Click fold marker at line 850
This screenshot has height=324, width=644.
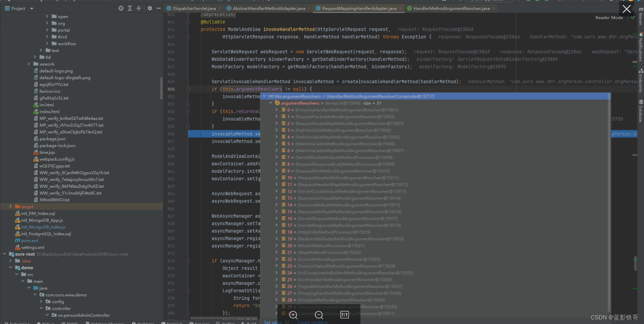(x=188, y=89)
